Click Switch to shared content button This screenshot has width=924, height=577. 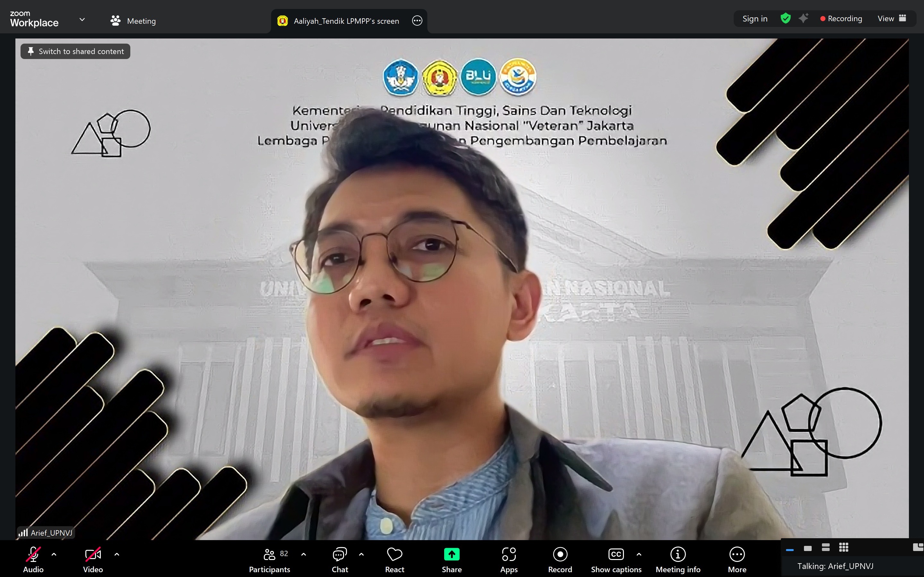[x=75, y=51]
